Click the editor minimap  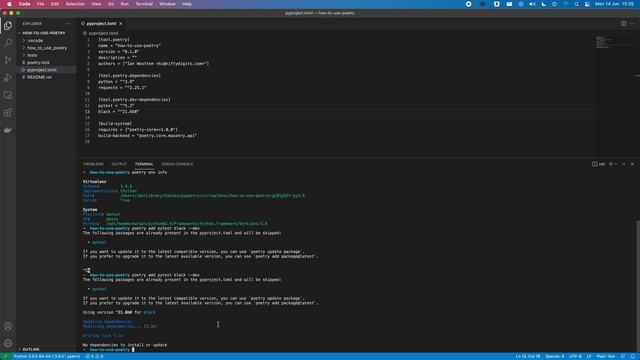616,42
